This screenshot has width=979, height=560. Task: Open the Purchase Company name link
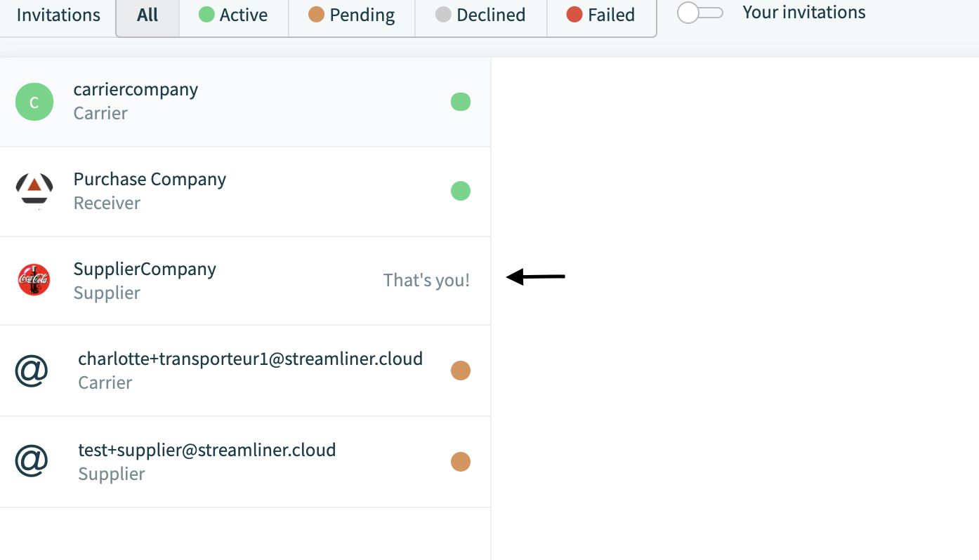tap(150, 179)
